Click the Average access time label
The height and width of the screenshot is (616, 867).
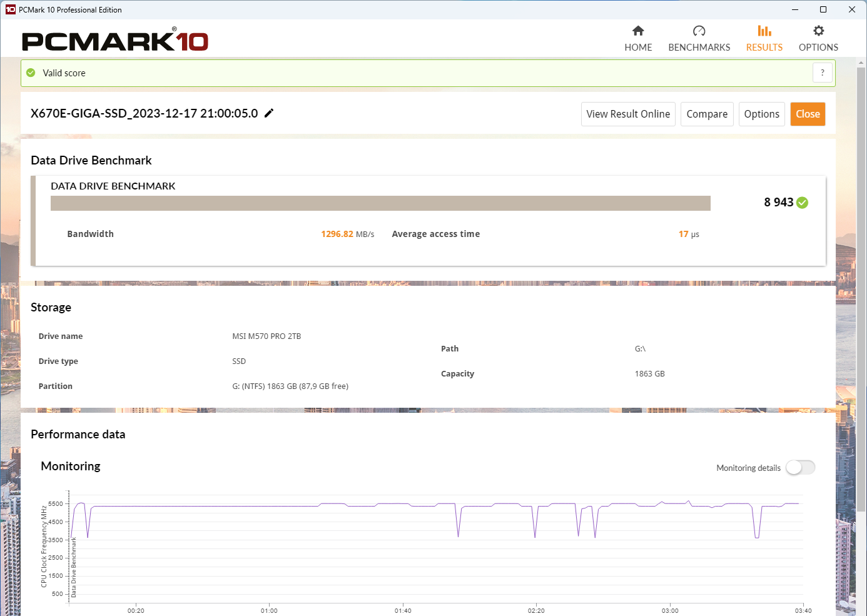436,234
